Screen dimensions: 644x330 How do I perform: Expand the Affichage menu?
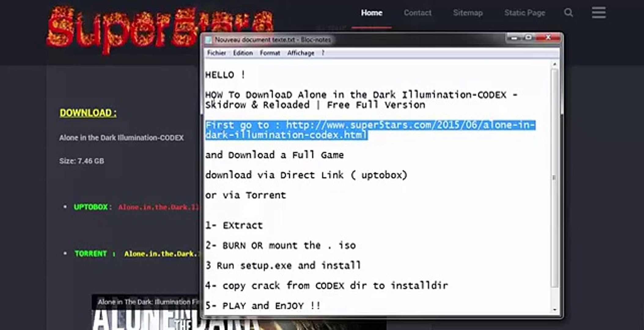(x=301, y=53)
